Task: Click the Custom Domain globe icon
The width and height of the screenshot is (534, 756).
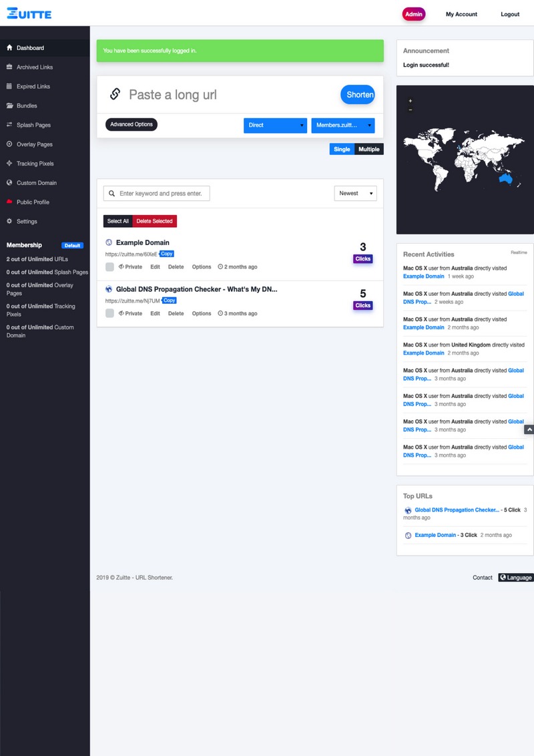Action: pos(9,183)
